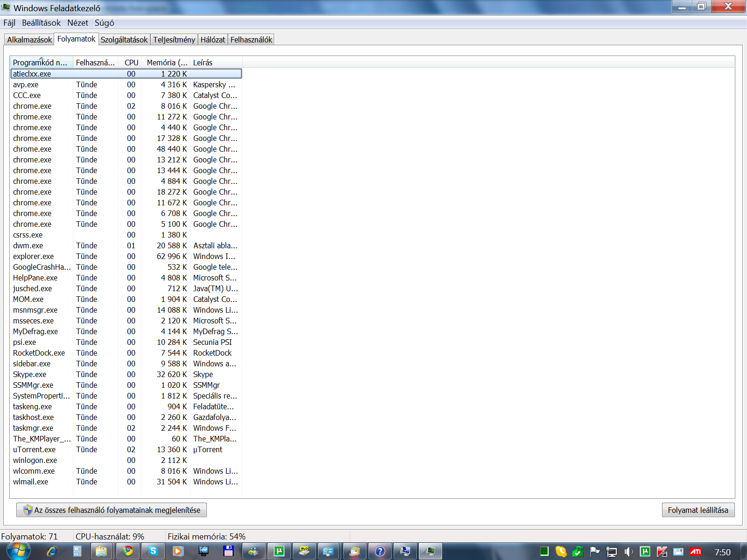Click the envelope mail tray icon
The width and height of the screenshot is (747, 560).
coord(678,552)
